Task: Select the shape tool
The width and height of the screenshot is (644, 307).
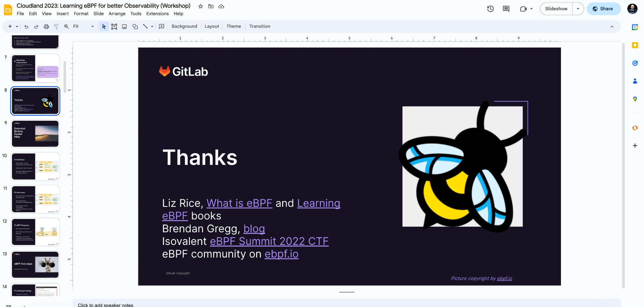Action: (x=135, y=27)
